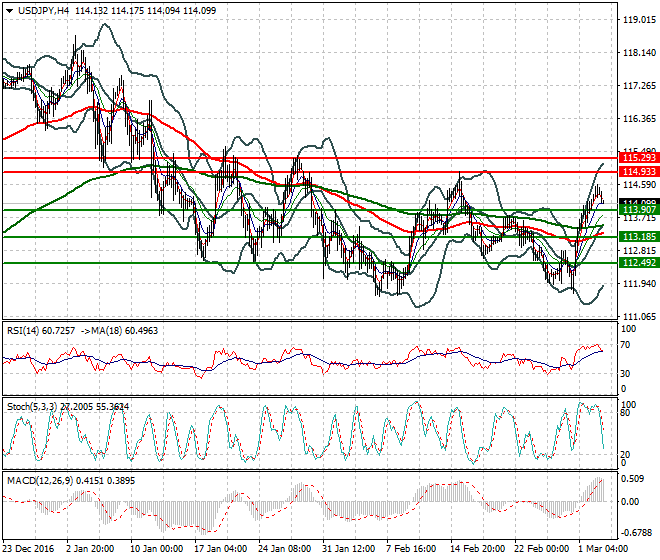This screenshot has width=660, height=560.
Task: Select the 1 Mar 04:00 time label
Action: (x=603, y=549)
